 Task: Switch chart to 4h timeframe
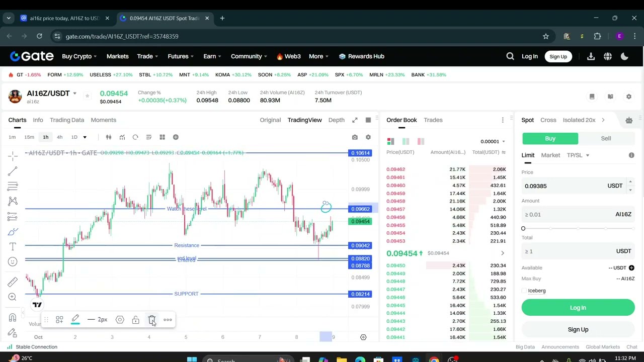click(59, 137)
